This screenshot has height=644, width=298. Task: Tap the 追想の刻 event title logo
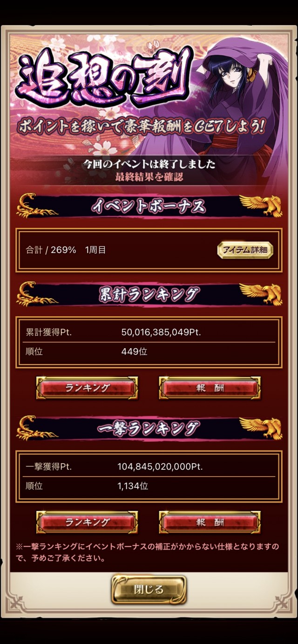click(103, 75)
